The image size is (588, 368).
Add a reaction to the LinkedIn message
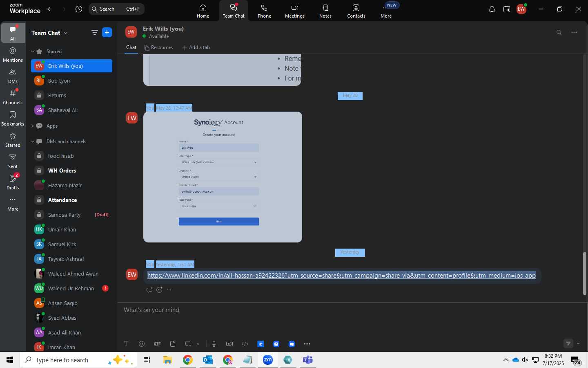pos(160,290)
